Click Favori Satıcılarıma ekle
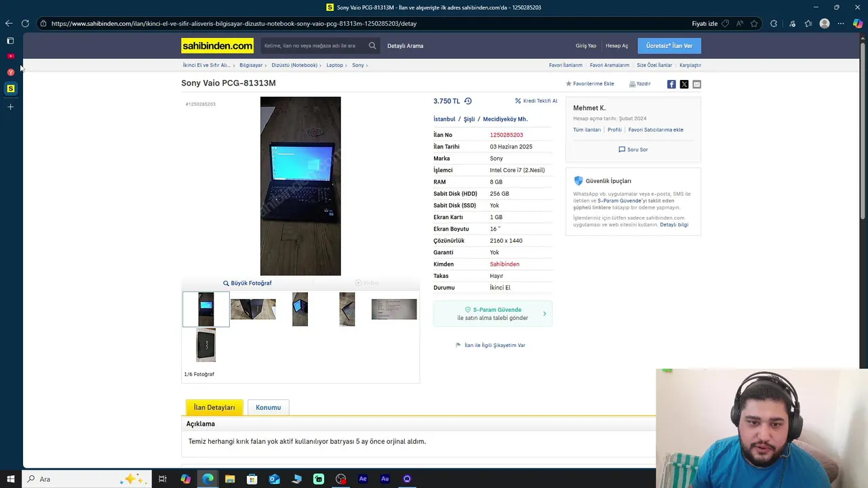Screen dimensions: 868x488 [656, 129]
